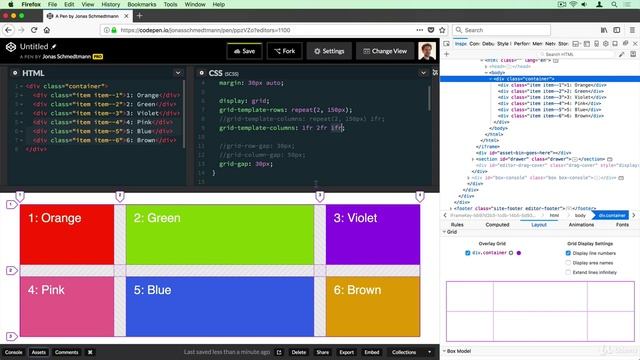The width and height of the screenshot is (640, 360).
Task: Fork this pen
Action: pyautogui.click(x=284, y=51)
